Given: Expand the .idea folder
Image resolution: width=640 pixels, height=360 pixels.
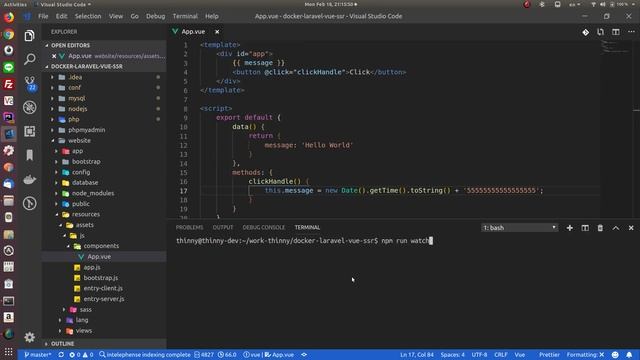Looking at the screenshot, I should coord(75,77).
